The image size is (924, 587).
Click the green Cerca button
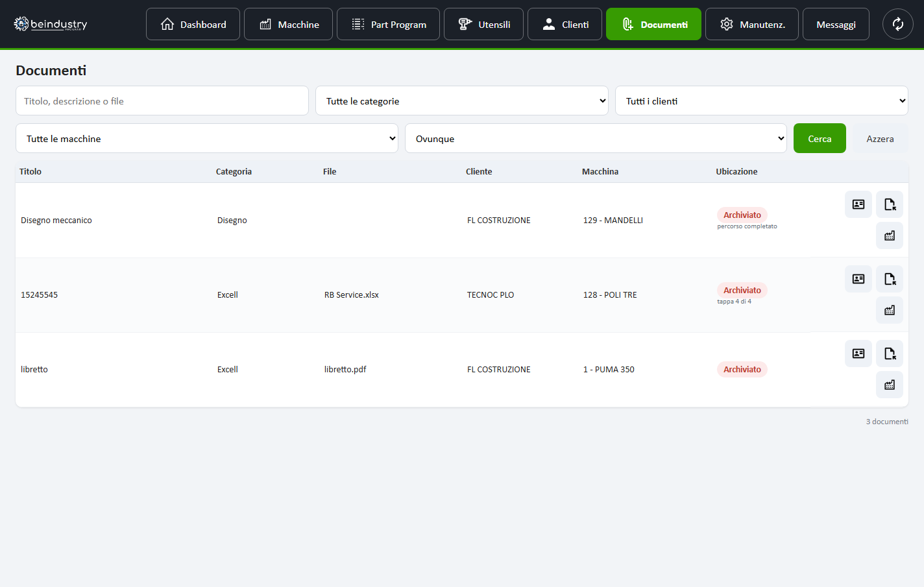click(x=820, y=138)
